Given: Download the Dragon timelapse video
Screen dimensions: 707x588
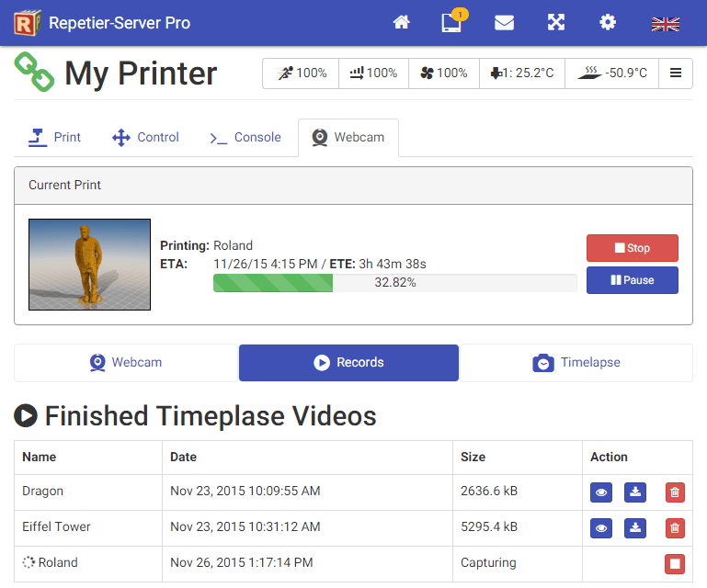Looking at the screenshot, I should [635, 492].
